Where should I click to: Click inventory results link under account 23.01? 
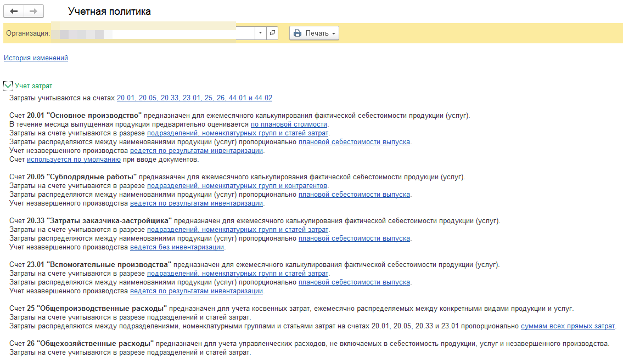(197, 291)
